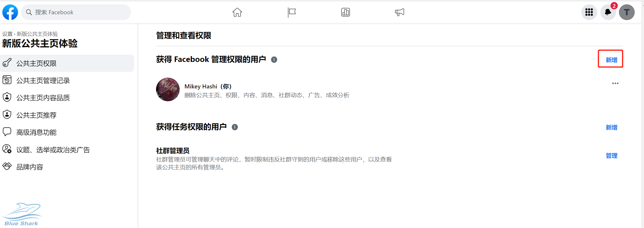Click 新增 for 获得任务权限的用户
This screenshot has width=644, height=228.
pos(611,127)
